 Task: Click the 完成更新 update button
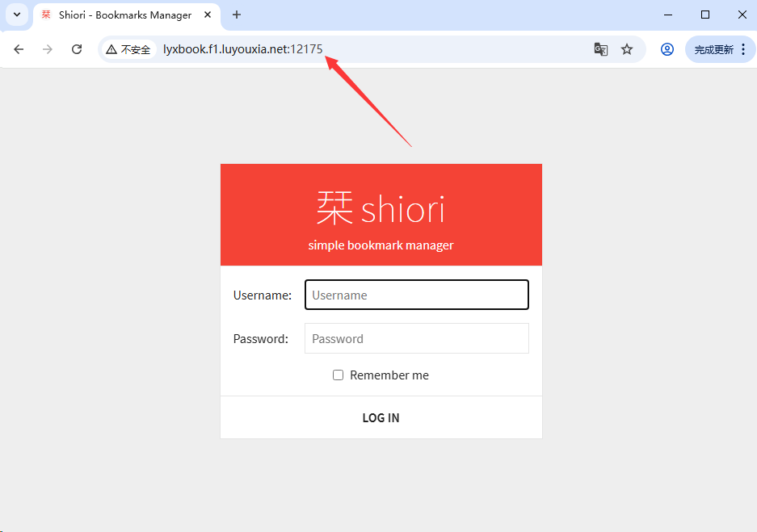713,50
